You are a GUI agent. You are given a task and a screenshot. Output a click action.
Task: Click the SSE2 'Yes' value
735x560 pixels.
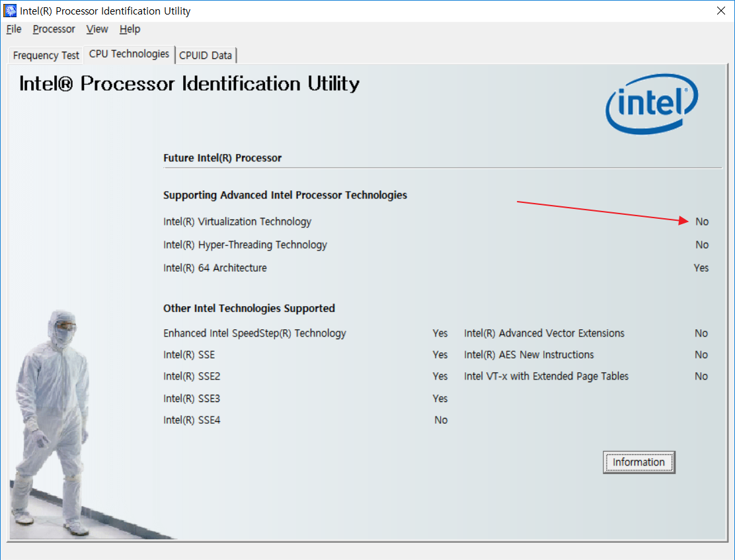pos(440,376)
